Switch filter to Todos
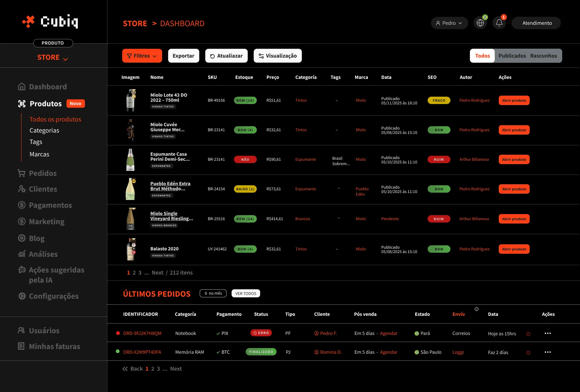 click(482, 55)
